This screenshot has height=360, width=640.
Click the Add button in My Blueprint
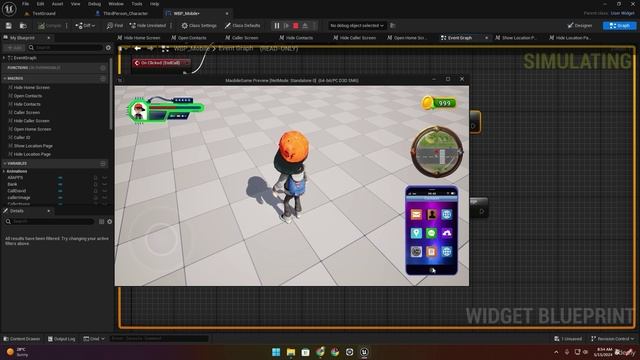(x=15, y=48)
